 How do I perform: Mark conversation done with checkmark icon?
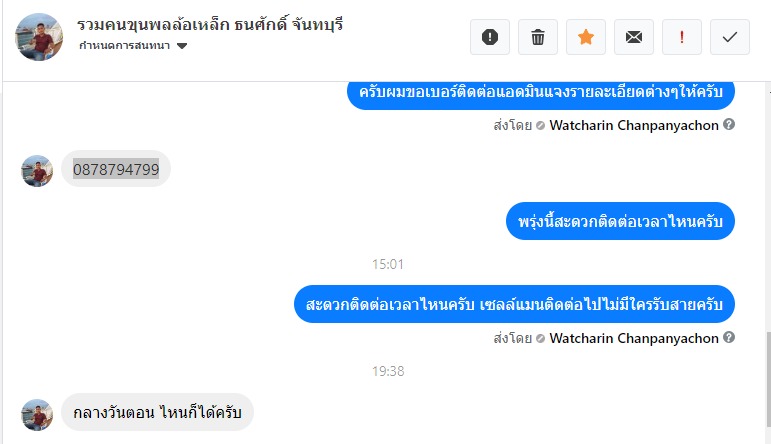click(x=730, y=37)
